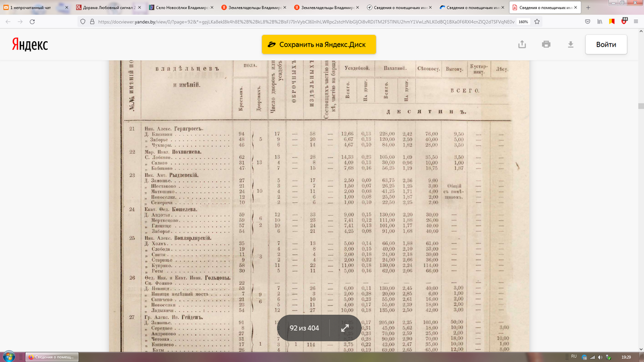The width and height of the screenshot is (644, 362).
Task: Click the 'Усадебной' column header
Action: (x=358, y=69)
